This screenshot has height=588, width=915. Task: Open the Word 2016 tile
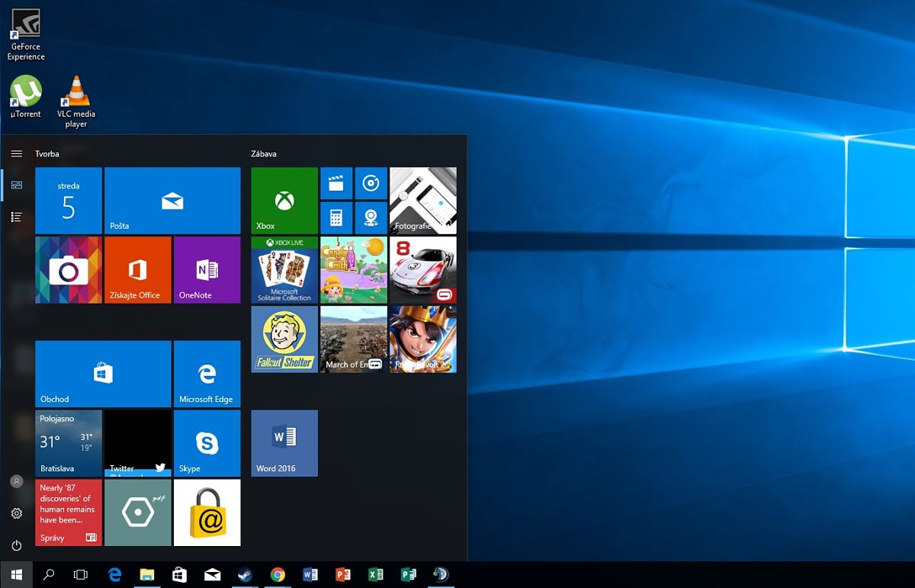(x=284, y=443)
